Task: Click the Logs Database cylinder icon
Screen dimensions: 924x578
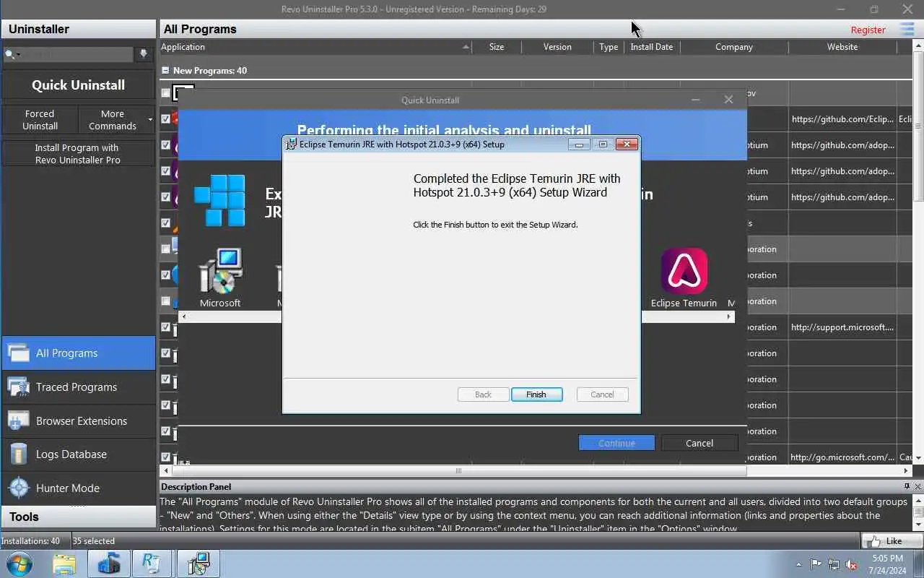Action: click(x=19, y=454)
